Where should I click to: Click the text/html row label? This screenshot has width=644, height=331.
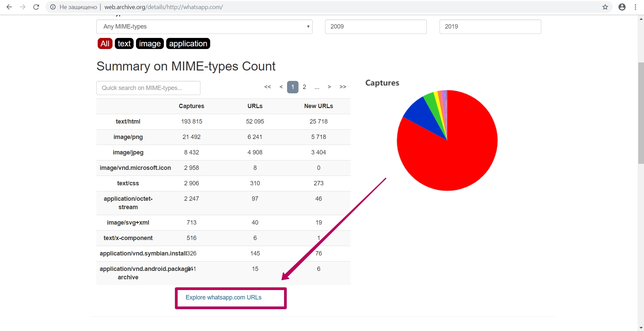coord(128,122)
